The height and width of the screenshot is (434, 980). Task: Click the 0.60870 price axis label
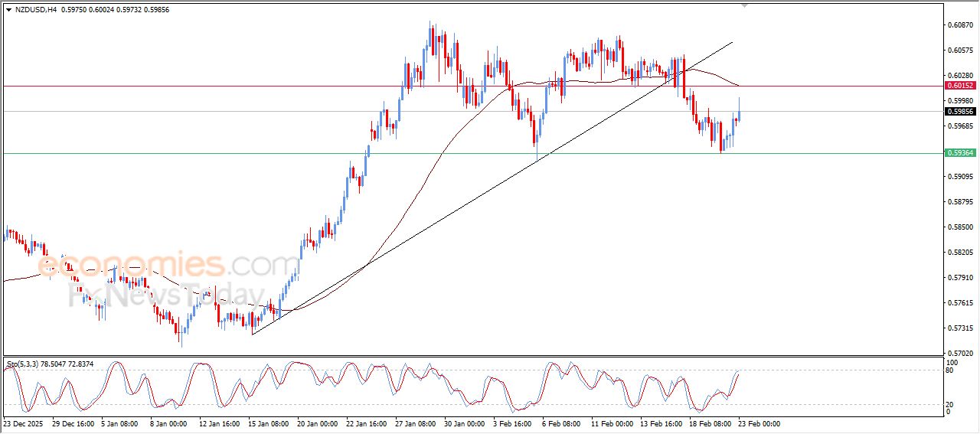[x=960, y=25]
